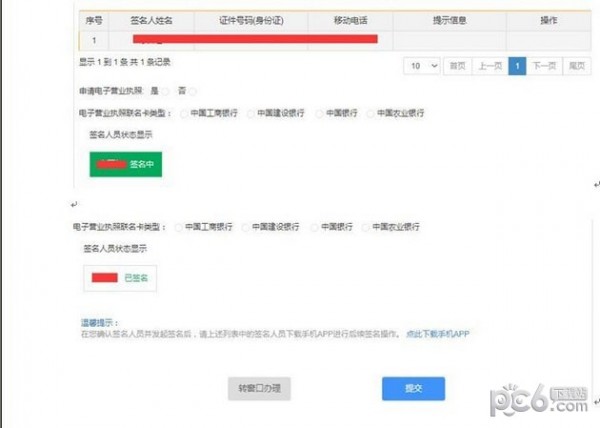Screen dimensions: 600x428
Task: Click the 签名人姓名 column header
Action: [152, 21]
